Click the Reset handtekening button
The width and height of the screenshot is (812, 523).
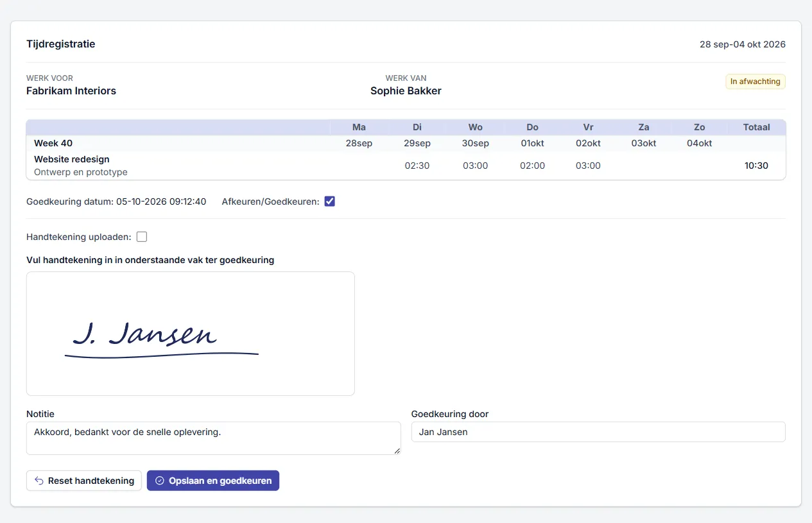click(x=84, y=481)
